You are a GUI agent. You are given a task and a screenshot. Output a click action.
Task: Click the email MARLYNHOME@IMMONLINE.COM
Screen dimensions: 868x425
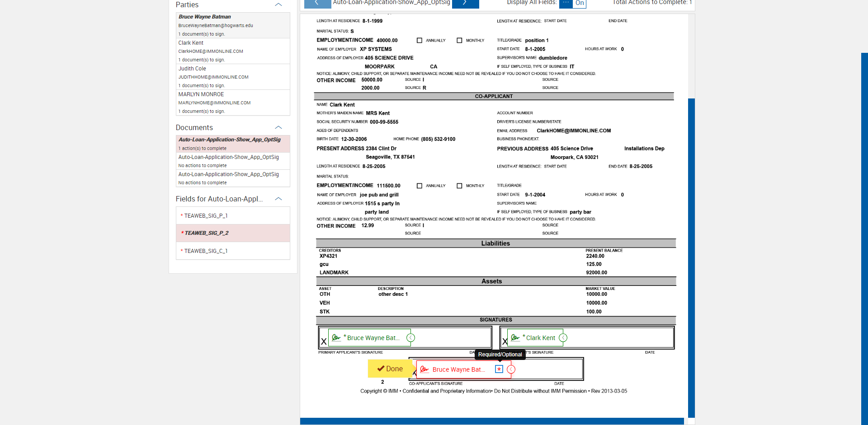(x=214, y=103)
